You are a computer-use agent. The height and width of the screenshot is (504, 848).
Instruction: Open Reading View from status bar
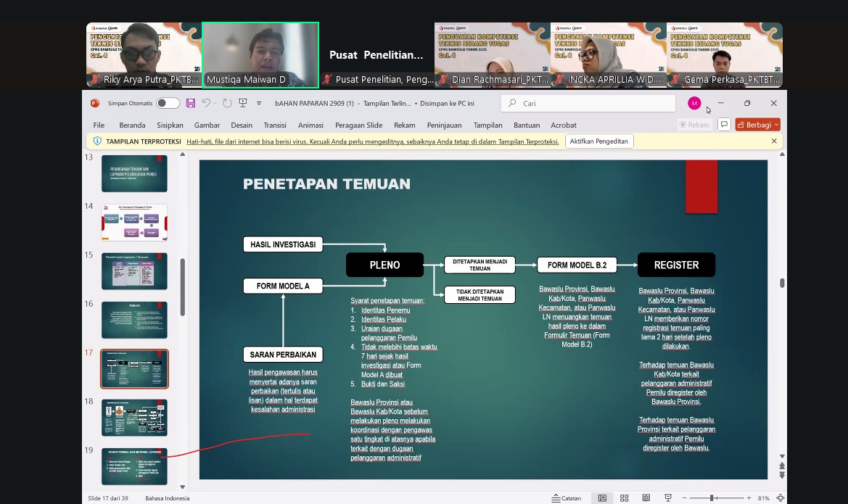pyautogui.click(x=646, y=498)
